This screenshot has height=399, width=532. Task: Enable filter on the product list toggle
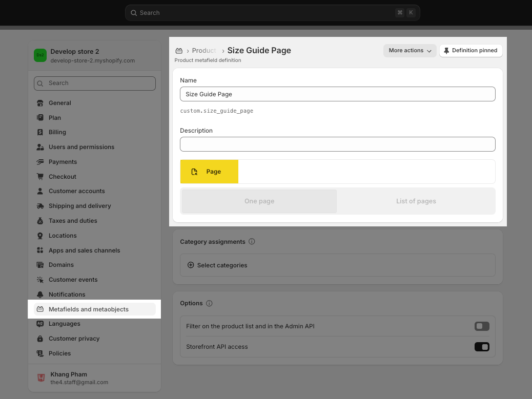click(x=482, y=326)
